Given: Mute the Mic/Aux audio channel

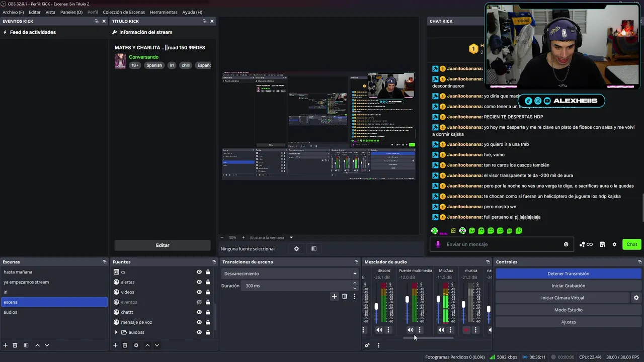Looking at the screenshot, I should (441, 330).
